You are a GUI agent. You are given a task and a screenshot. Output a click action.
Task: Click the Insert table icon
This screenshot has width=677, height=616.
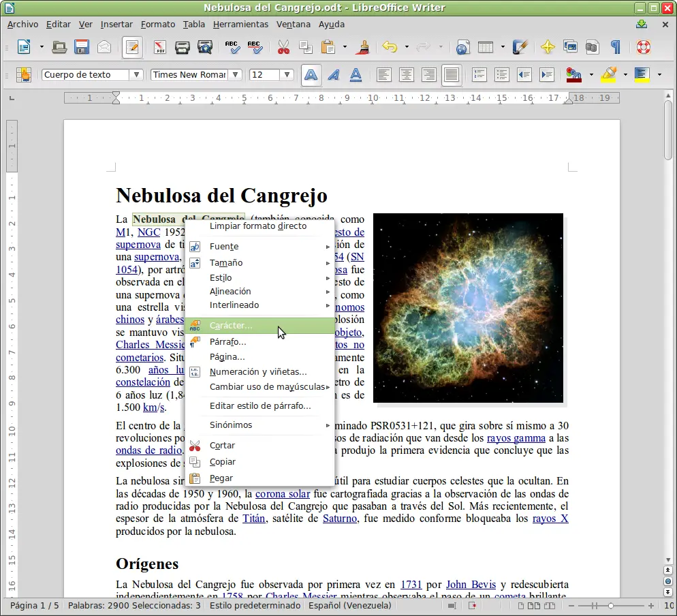[486, 47]
